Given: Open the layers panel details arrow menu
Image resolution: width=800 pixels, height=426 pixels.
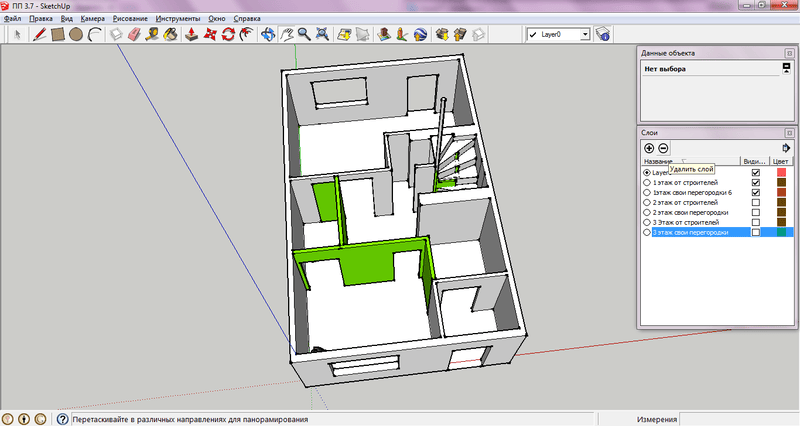Looking at the screenshot, I should 786,148.
